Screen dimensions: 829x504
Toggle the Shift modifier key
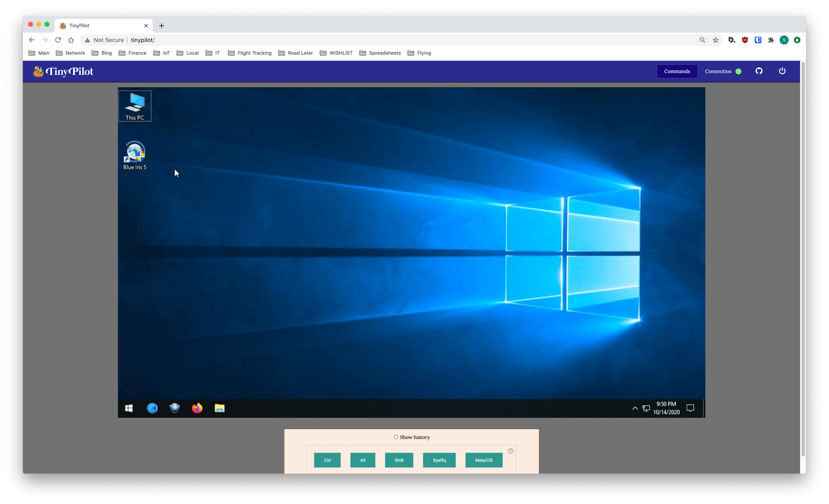[399, 460]
